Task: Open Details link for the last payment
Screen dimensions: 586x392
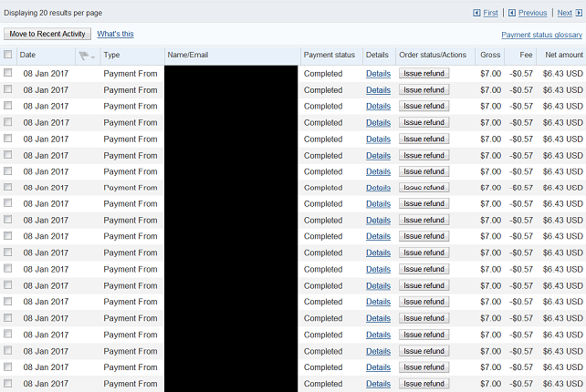Action: pyautogui.click(x=378, y=384)
